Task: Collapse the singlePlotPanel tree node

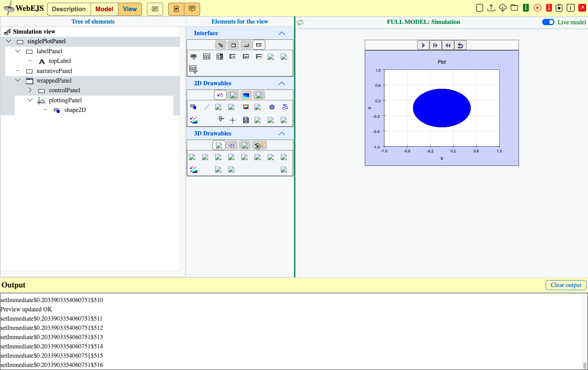Action: 8,41
